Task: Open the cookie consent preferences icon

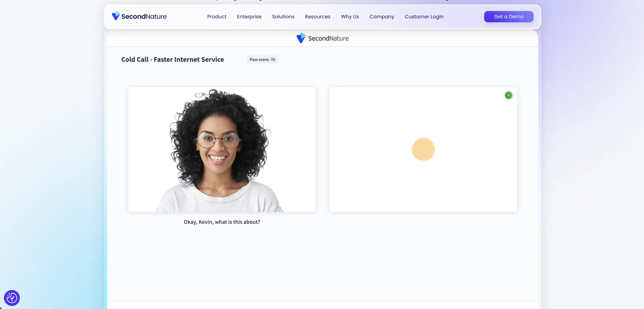Action: pos(12,298)
